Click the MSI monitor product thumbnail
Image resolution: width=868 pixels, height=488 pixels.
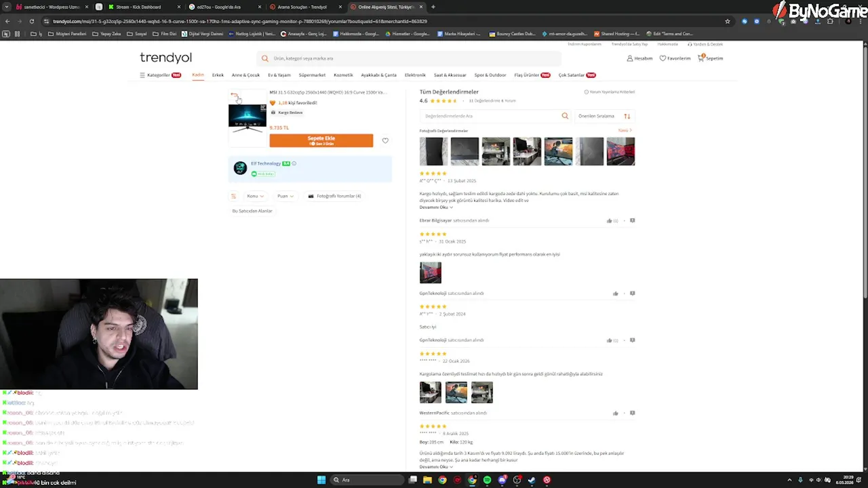point(248,117)
